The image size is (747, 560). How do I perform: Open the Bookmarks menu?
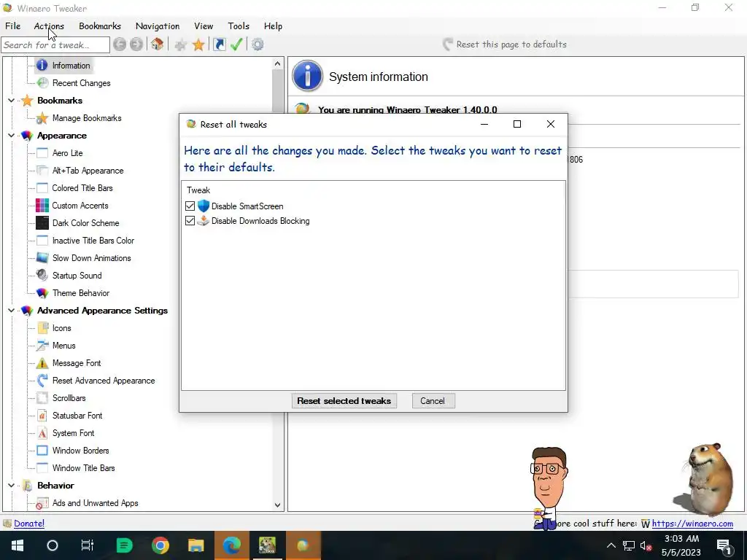100,26
